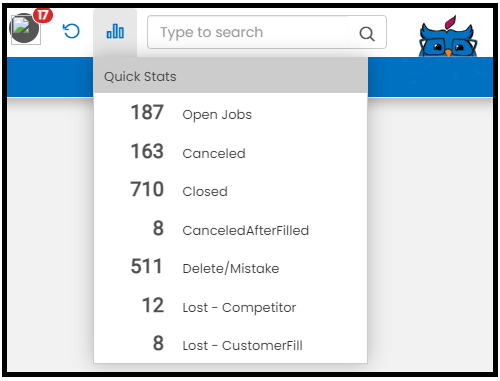Open the Open Jobs stat entry
The image size is (500, 381).
(230, 114)
